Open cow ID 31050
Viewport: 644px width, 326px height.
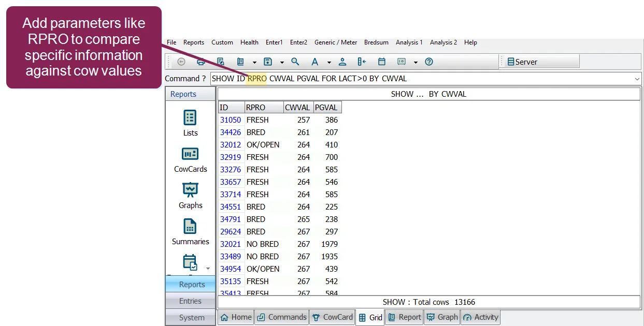231,120
